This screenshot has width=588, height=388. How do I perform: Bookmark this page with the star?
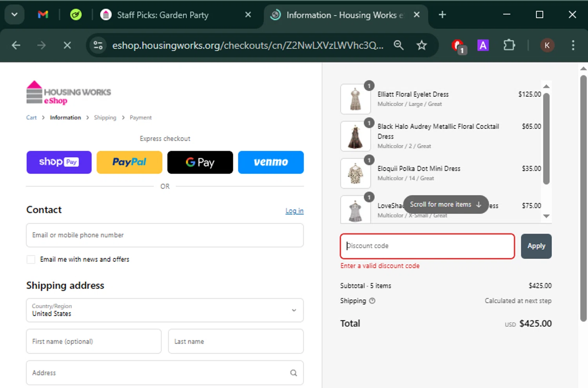point(421,45)
